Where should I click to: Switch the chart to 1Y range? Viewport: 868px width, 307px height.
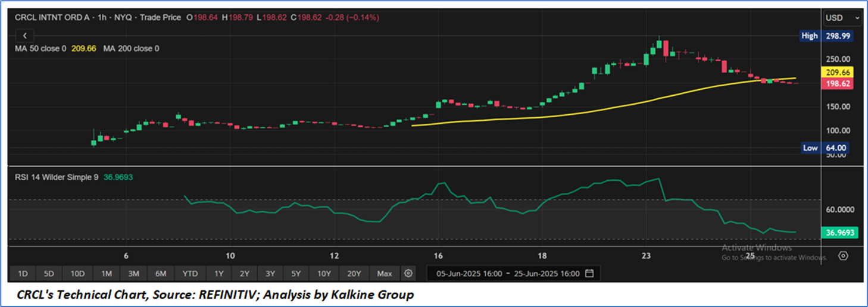pos(218,274)
